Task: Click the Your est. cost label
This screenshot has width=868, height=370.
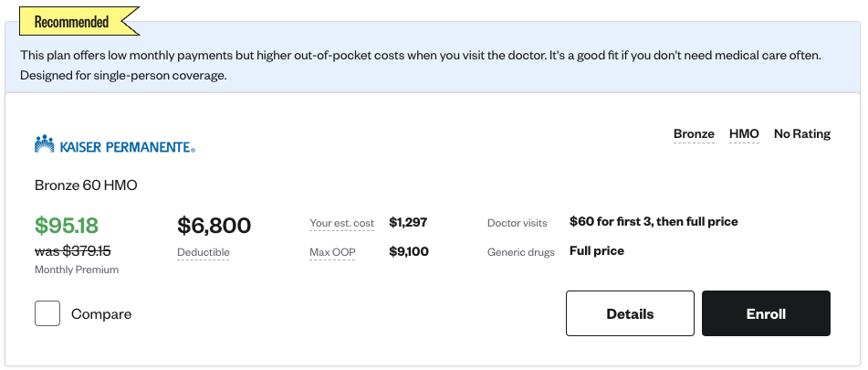Action: (341, 223)
